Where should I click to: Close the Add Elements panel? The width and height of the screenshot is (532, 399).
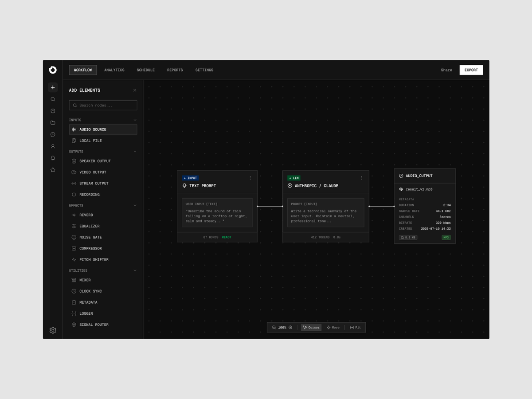point(135,90)
